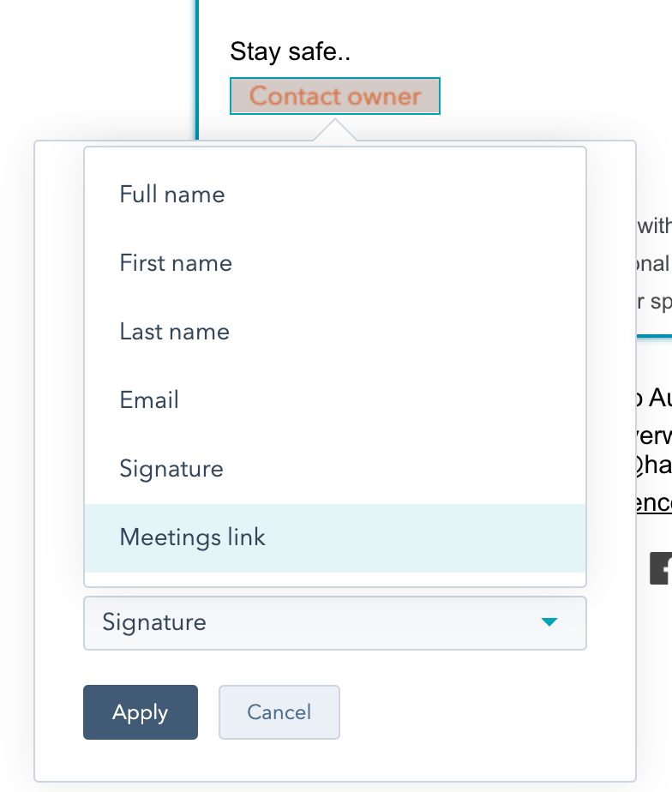
Task: Select the Email property option
Action: (149, 400)
